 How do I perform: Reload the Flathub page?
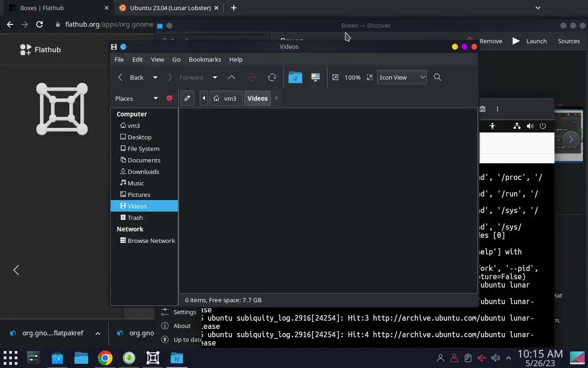[x=40, y=24]
